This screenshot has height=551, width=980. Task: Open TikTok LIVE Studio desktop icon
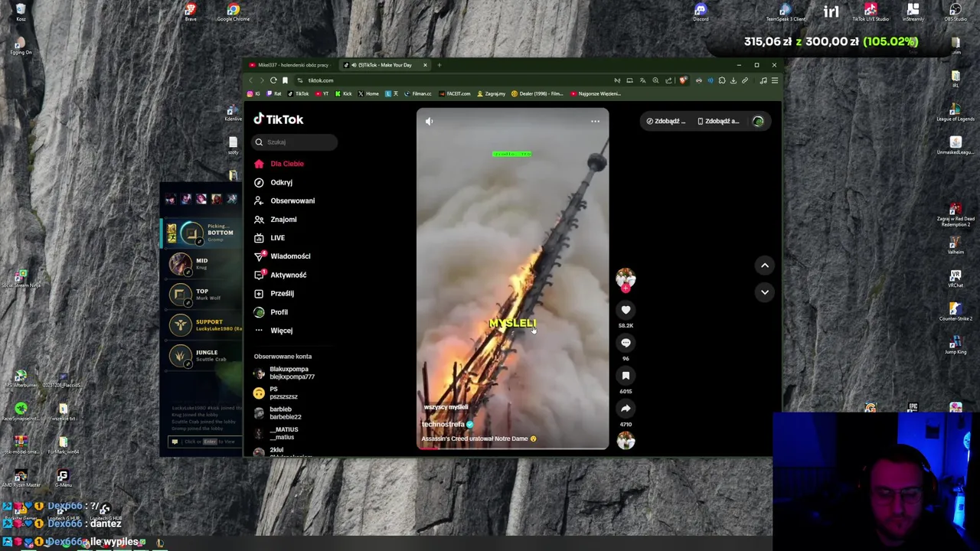point(871,12)
